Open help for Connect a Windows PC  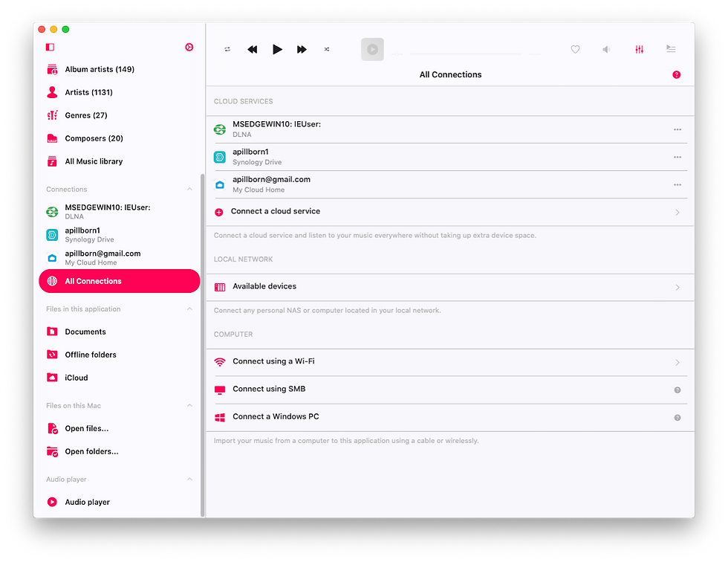pos(677,418)
